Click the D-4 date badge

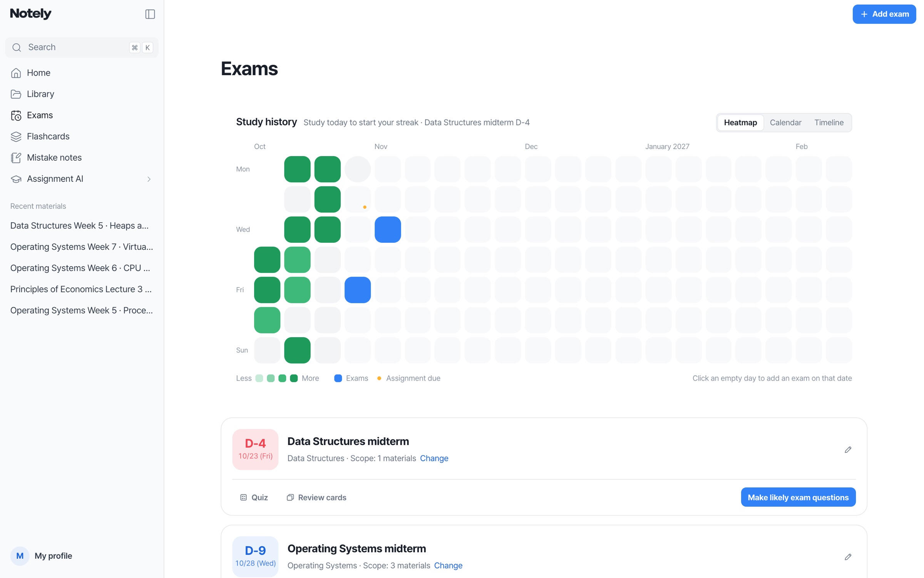(x=255, y=450)
